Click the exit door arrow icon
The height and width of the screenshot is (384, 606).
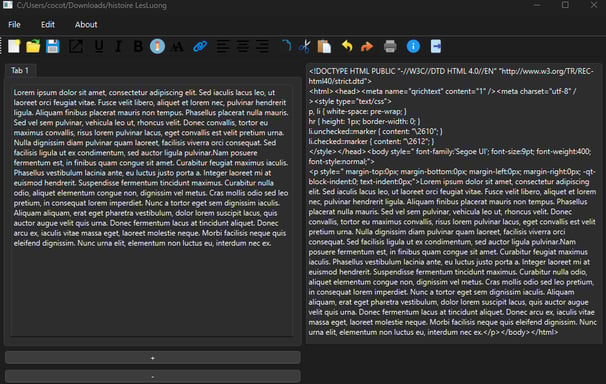(436, 46)
